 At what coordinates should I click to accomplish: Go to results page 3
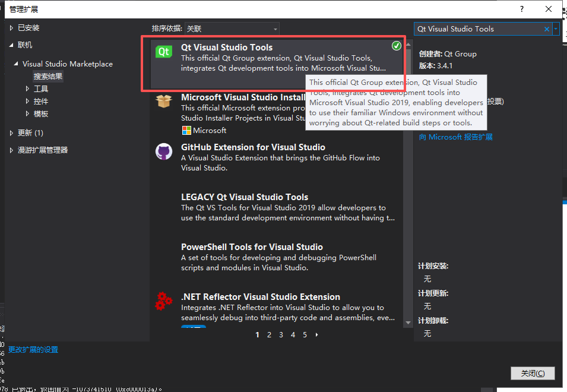point(281,335)
